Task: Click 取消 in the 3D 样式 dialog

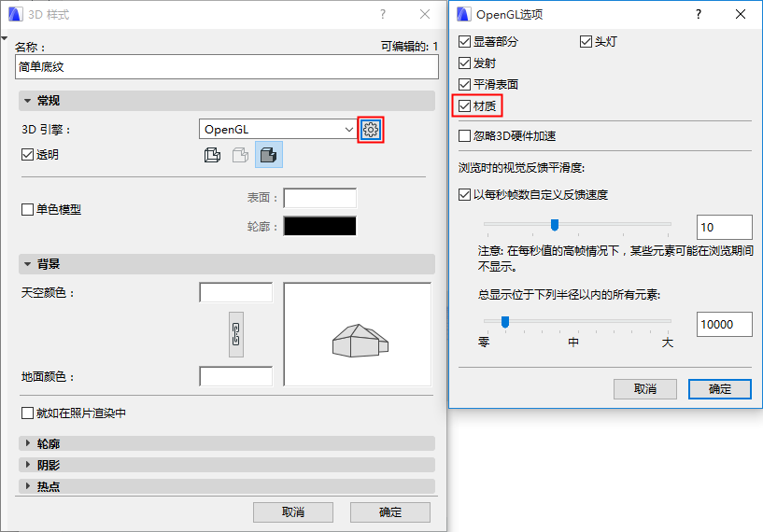Action: (x=293, y=512)
